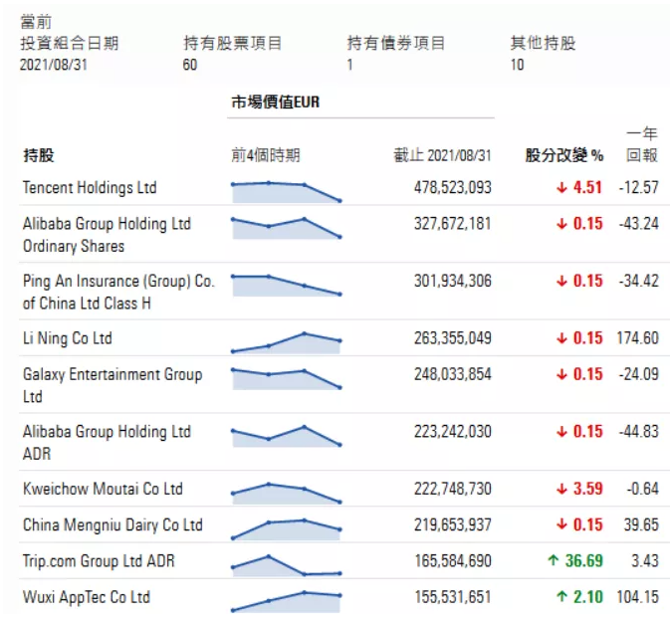The image size is (672, 621).
Task: Click the green up arrow beside 2.10
Action: [561, 596]
